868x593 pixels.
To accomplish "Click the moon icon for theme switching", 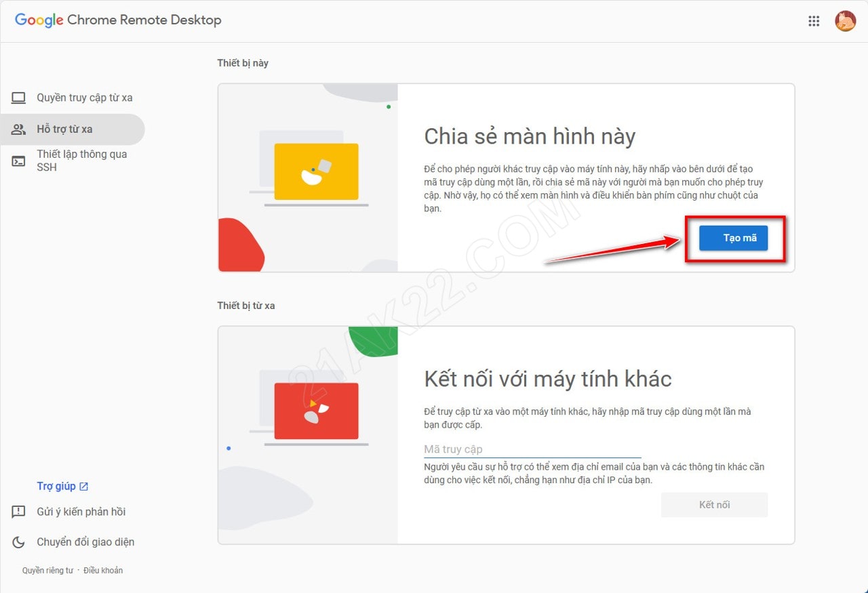I will pyautogui.click(x=18, y=542).
